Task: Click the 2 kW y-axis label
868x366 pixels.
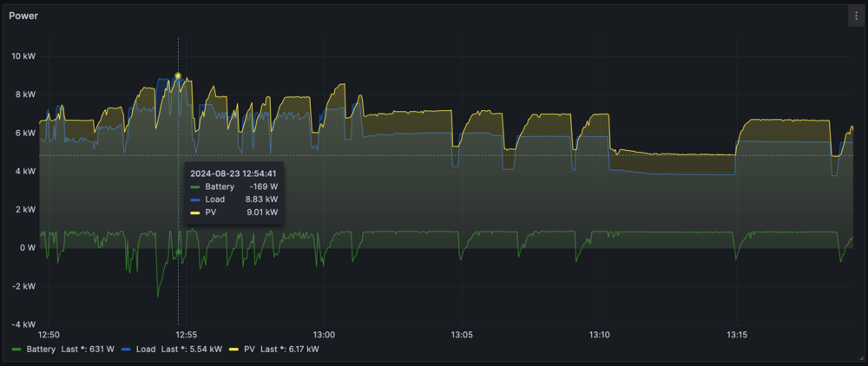Action: click(x=25, y=210)
